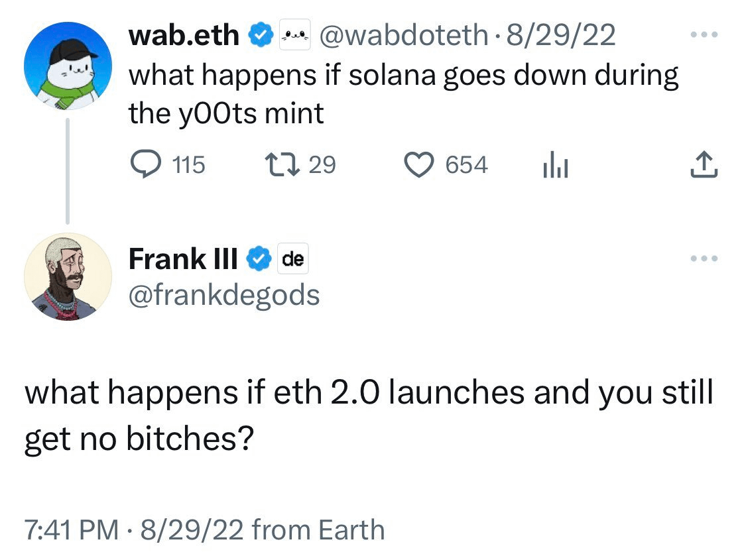Click the 8/29/22 date on wab.eth tweet
Screen dimensions: 746x560
pyautogui.click(x=560, y=35)
